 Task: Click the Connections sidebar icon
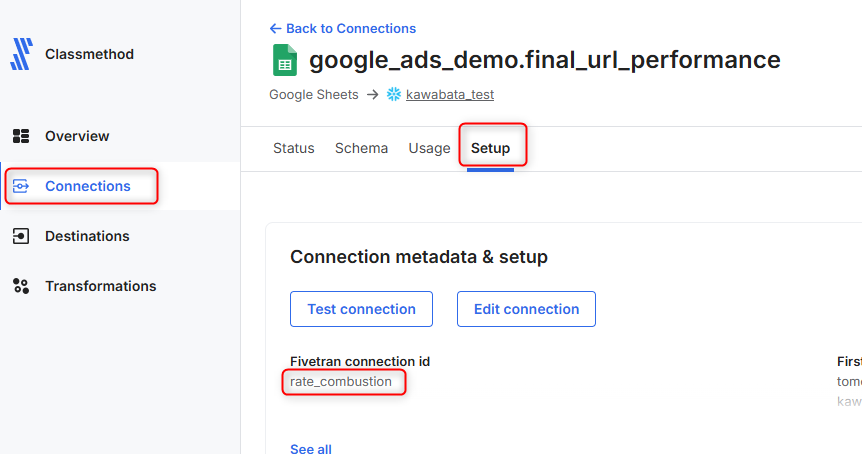22,186
